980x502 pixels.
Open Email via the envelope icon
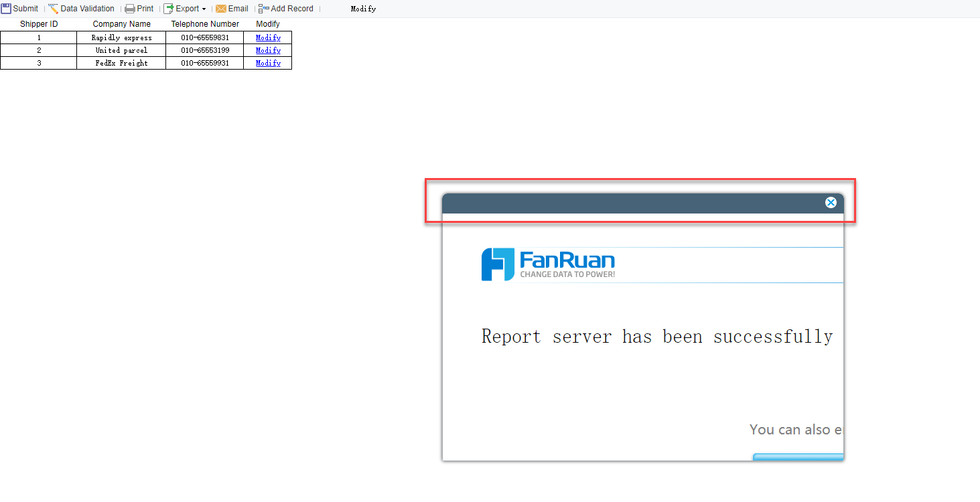pos(221,8)
